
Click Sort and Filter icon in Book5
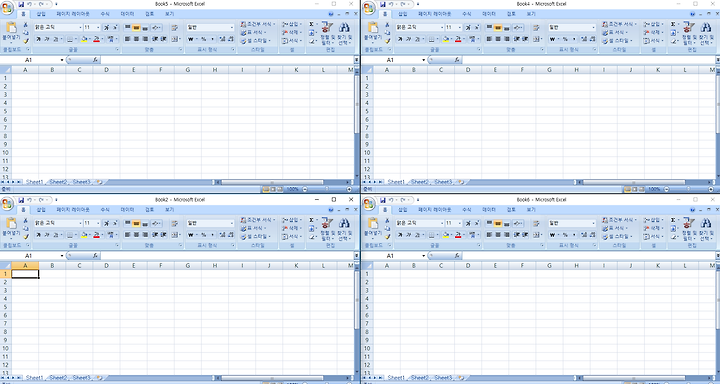(326, 33)
